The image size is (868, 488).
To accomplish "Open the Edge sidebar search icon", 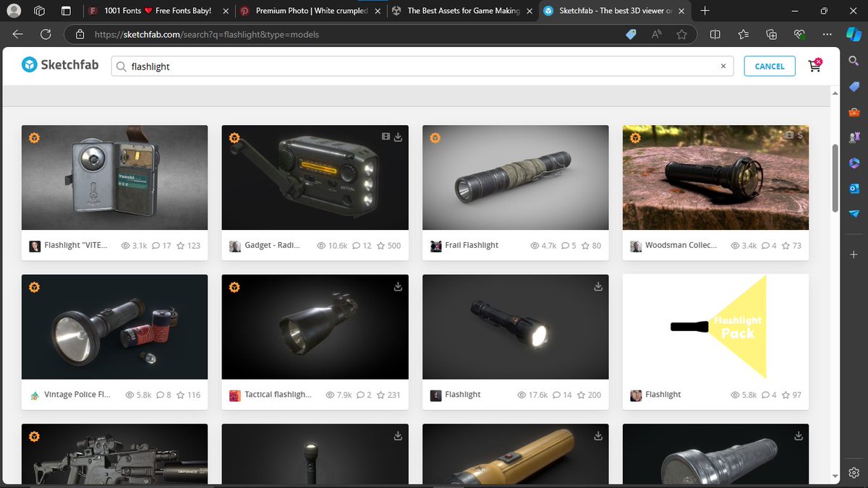I will click(x=854, y=62).
